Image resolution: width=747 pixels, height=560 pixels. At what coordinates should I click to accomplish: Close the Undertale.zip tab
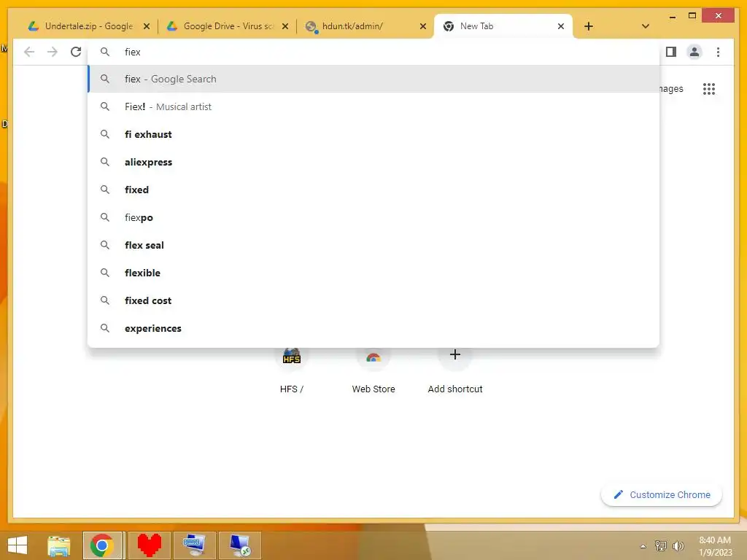(147, 26)
